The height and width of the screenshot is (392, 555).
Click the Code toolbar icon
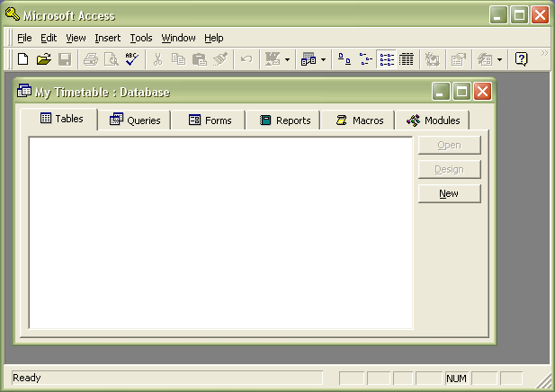point(432,59)
